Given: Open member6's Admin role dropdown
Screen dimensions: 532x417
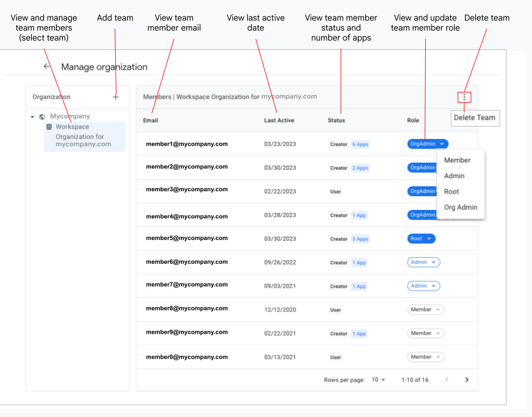Looking at the screenshot, I should 424,262.
